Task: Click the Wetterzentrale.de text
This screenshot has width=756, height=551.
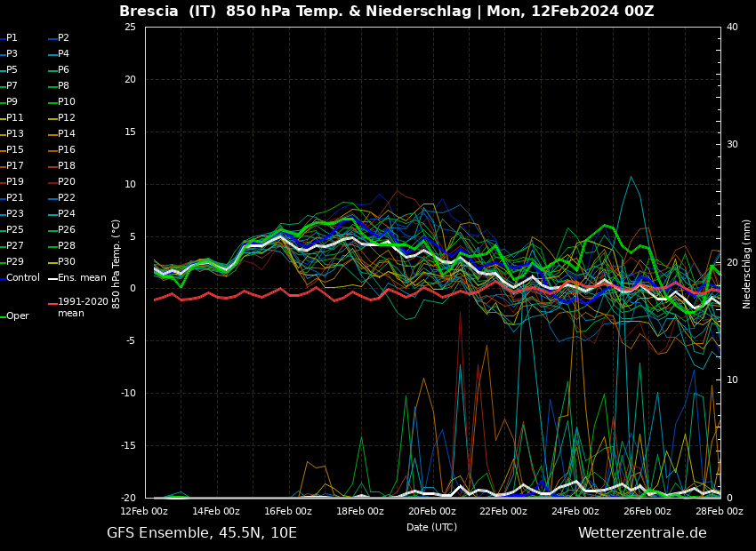Action: click(x=642, y=533)
